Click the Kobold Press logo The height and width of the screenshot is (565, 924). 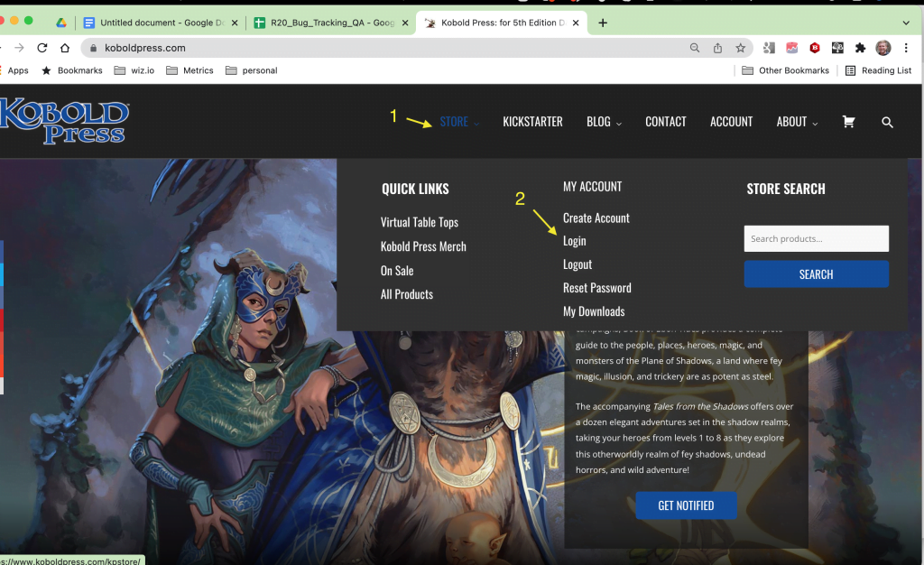pyautogui.click(x=64, y=121)
